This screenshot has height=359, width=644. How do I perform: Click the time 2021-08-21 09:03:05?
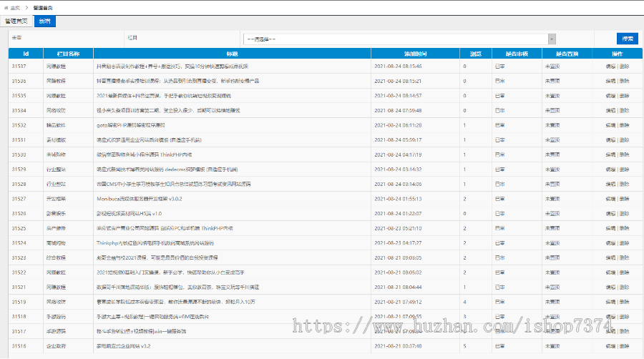coord(398,258)
